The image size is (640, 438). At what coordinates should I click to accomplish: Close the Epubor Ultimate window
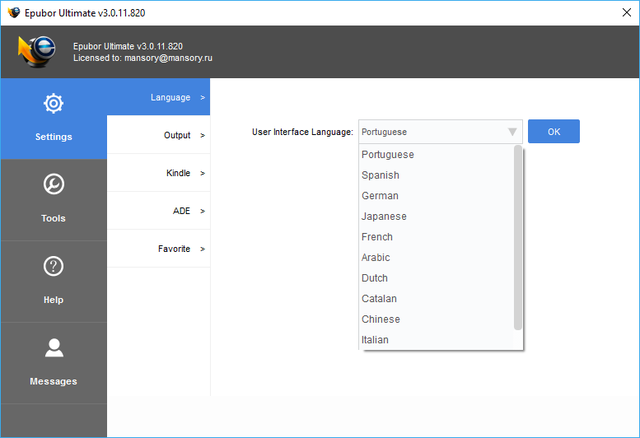[617, 12]
